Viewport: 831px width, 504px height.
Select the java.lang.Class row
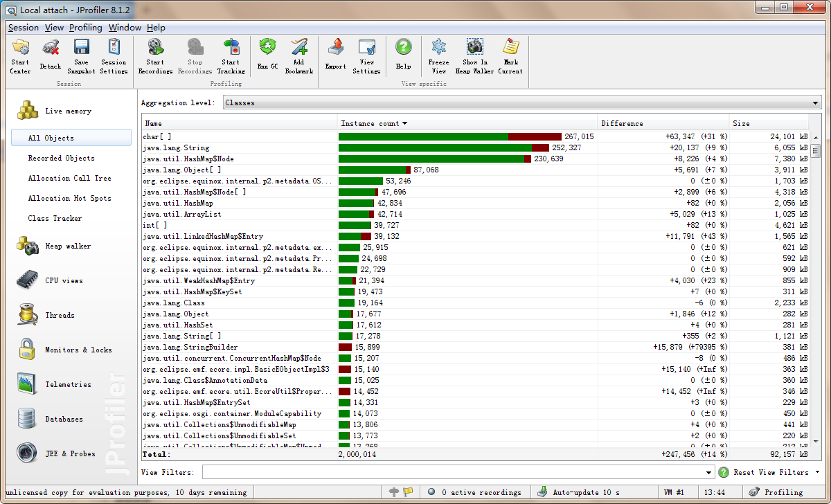tap(476, 303)
